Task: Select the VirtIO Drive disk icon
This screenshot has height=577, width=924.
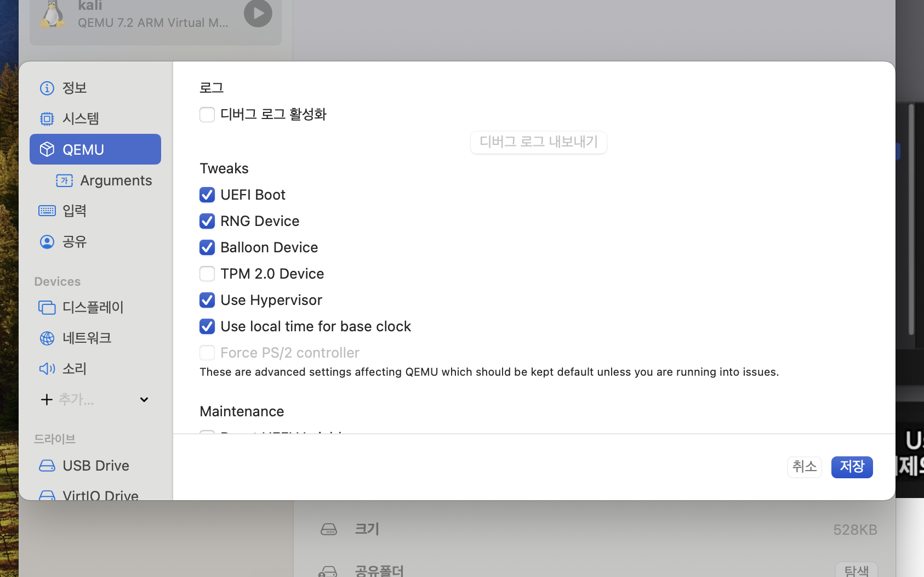Action: (47, 495)
